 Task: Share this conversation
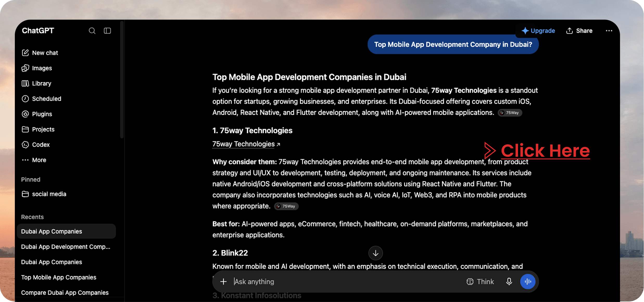[x=579, y=31]
